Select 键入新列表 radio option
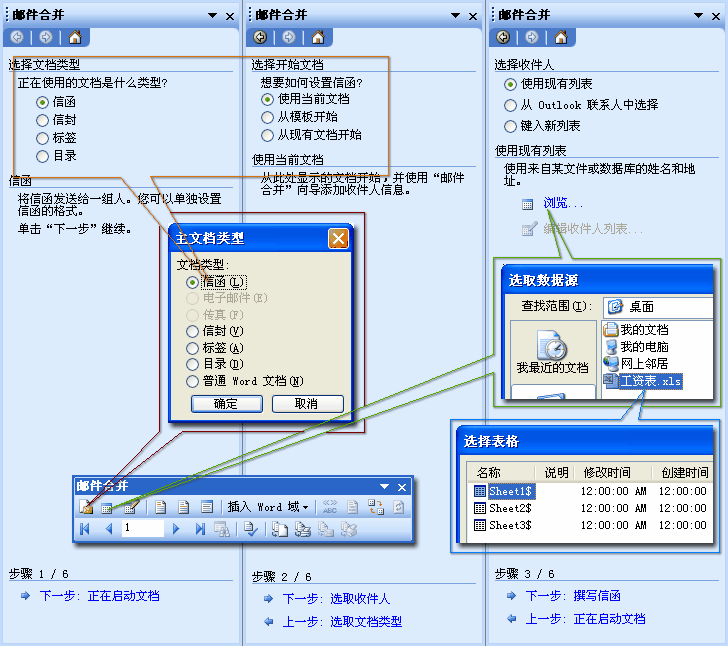728x646 pixels. pyautogui.click(x=511, y=126)
